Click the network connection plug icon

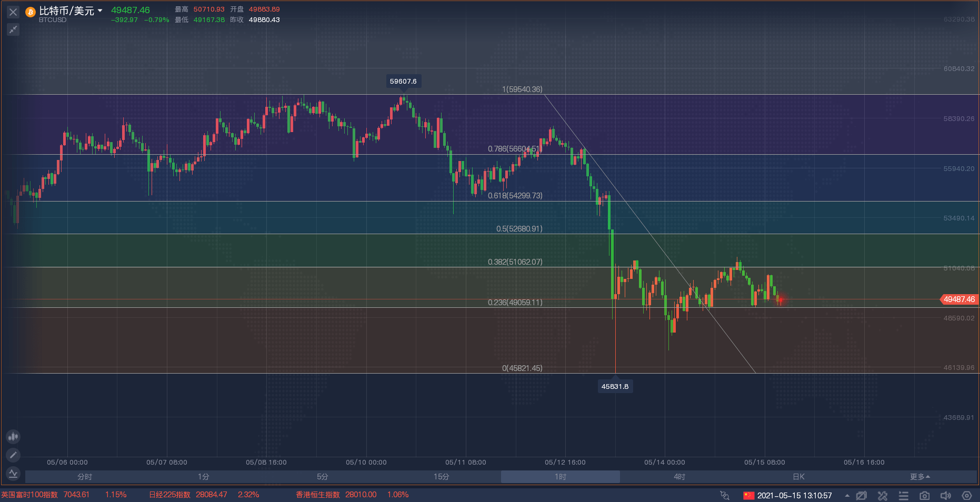pyautogui.click(x=725, y=496)
